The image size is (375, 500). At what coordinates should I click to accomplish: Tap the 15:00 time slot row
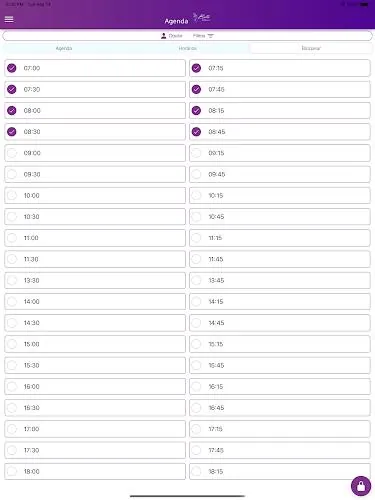point(95,344)
